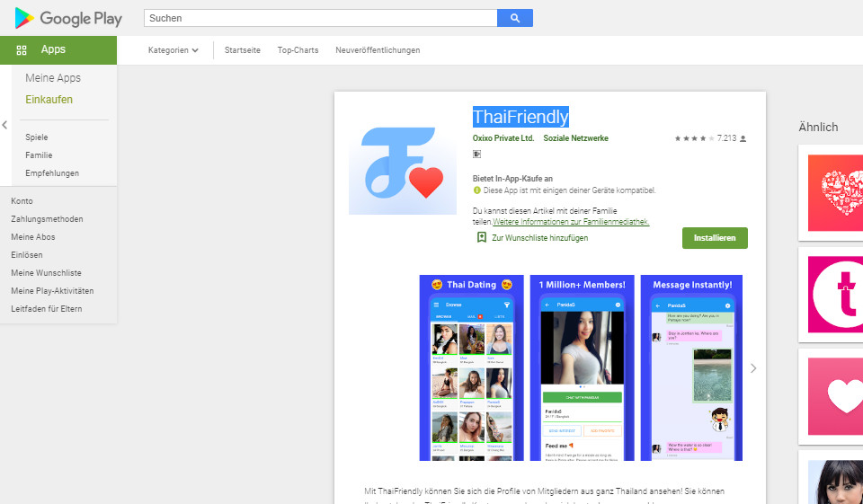
Task: Open the Thai Dating screenshot thumbnail
Action: coord(472,368)
